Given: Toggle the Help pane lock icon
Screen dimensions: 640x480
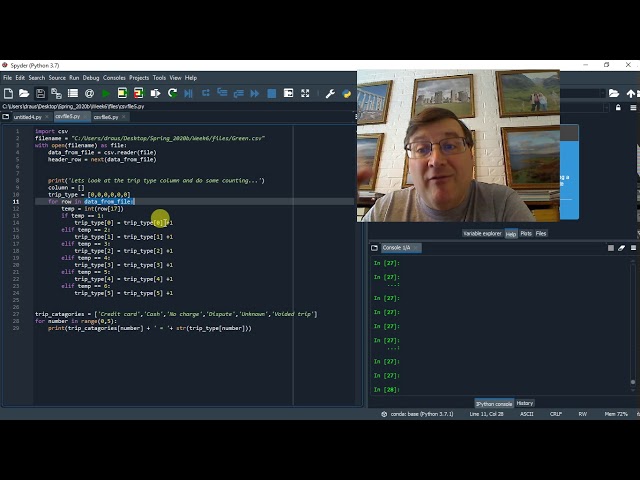Looking at the screenshot, I should [618, 108].
